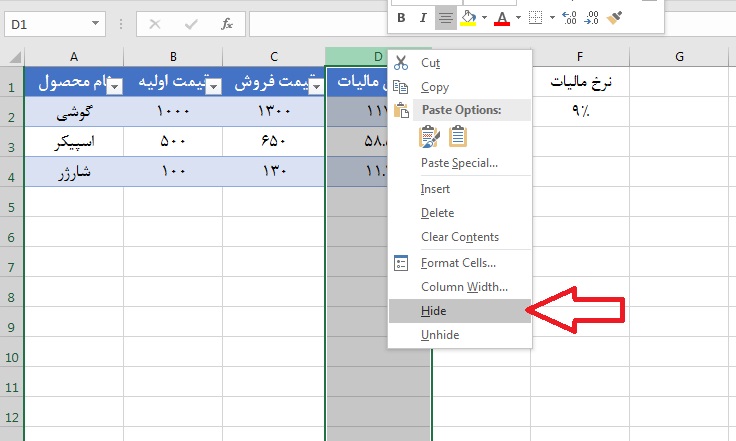
Task: Toggle bold in mini toolbar
Action: (x=401, y=18)
